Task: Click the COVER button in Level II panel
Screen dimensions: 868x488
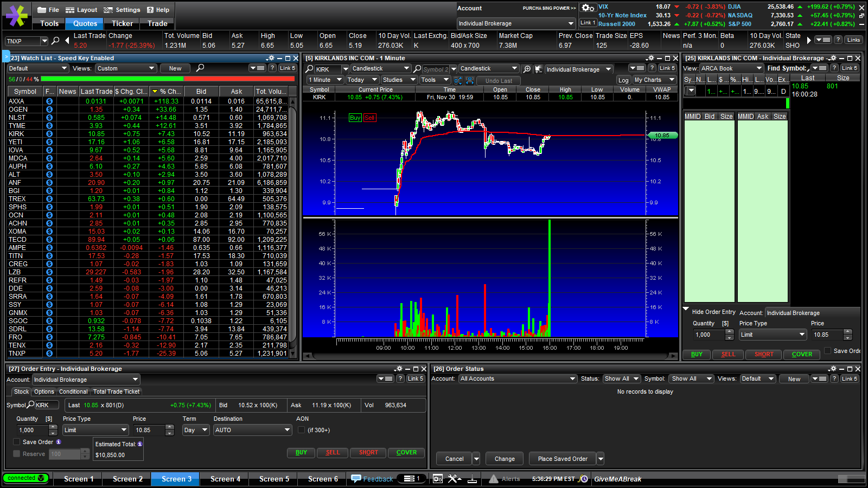Action: point(802,355)
